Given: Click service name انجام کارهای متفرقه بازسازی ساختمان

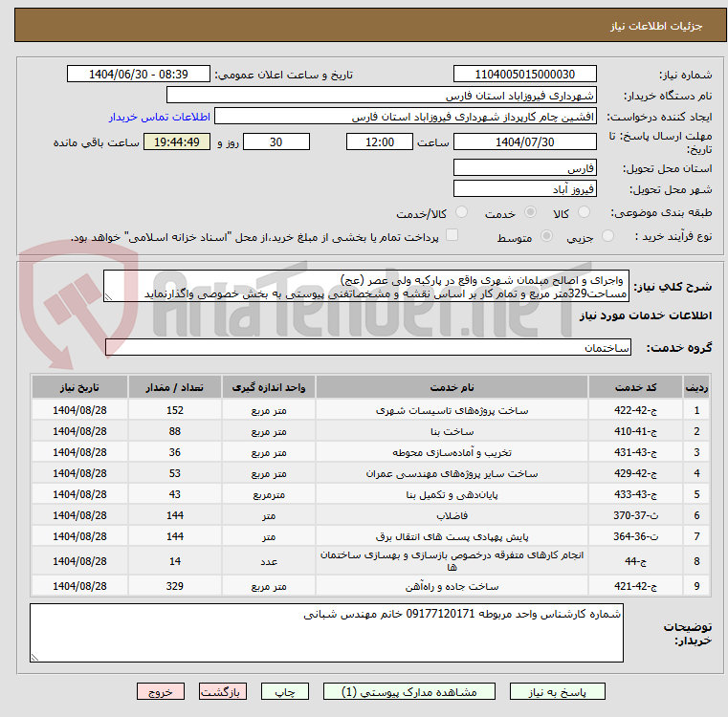Looking at the screenshot, I should coord(452,560).
